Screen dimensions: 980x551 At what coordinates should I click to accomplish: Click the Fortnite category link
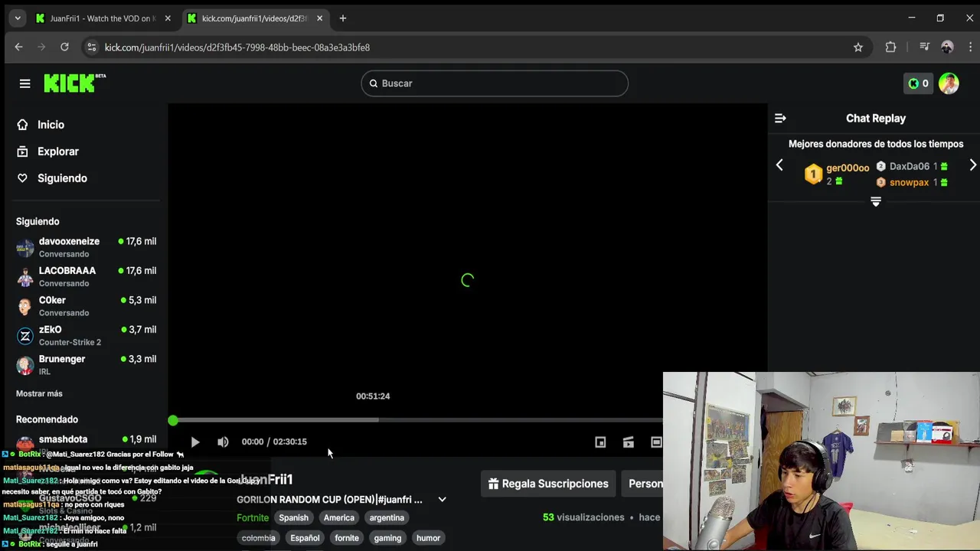253,518
